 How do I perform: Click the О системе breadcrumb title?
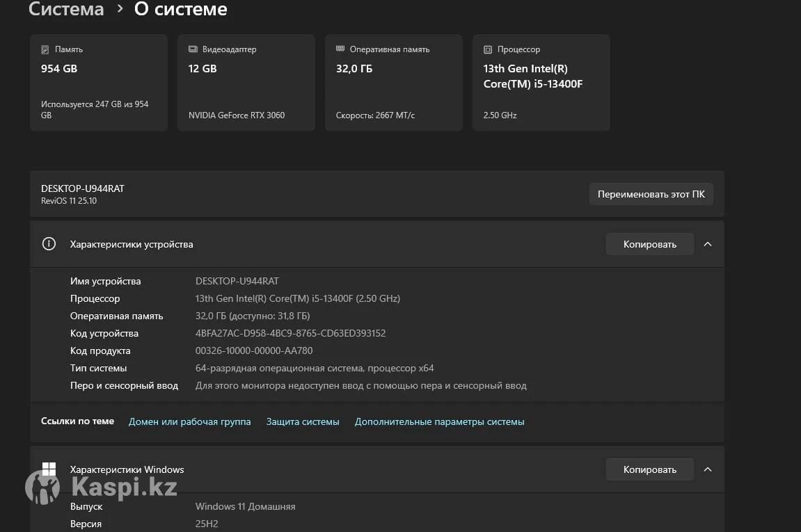coord(180,10)
